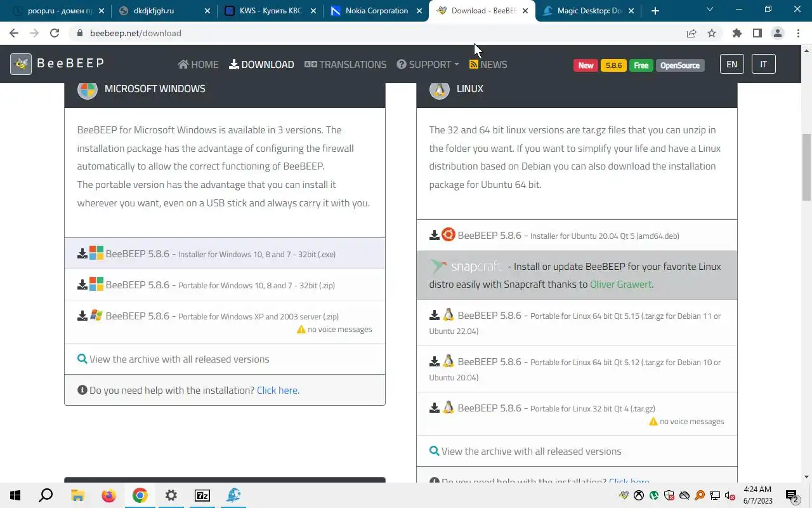The width and height of the screenshot is (812, 508).
Task: Download Portable Linux 64 bit Qt 5.15
Action: [577, 323]
